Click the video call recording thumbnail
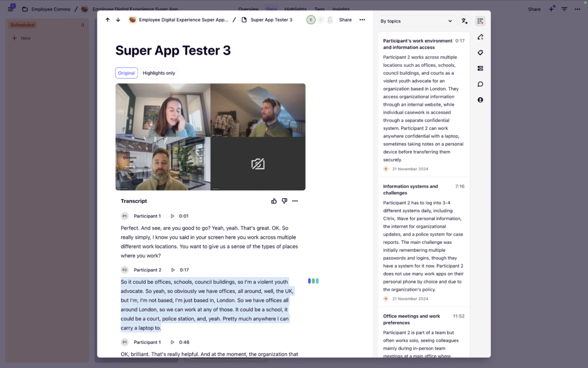This screenshot has width=588, height=368. click(210, 137)
